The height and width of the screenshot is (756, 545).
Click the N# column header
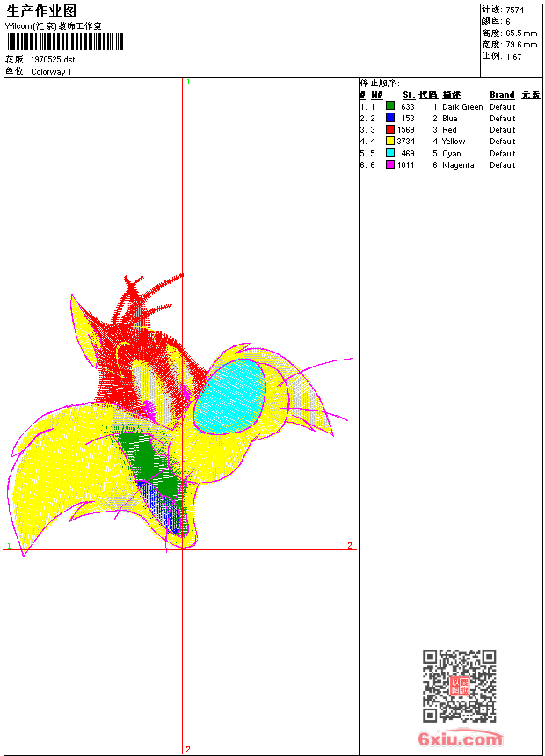click(377, 95)
